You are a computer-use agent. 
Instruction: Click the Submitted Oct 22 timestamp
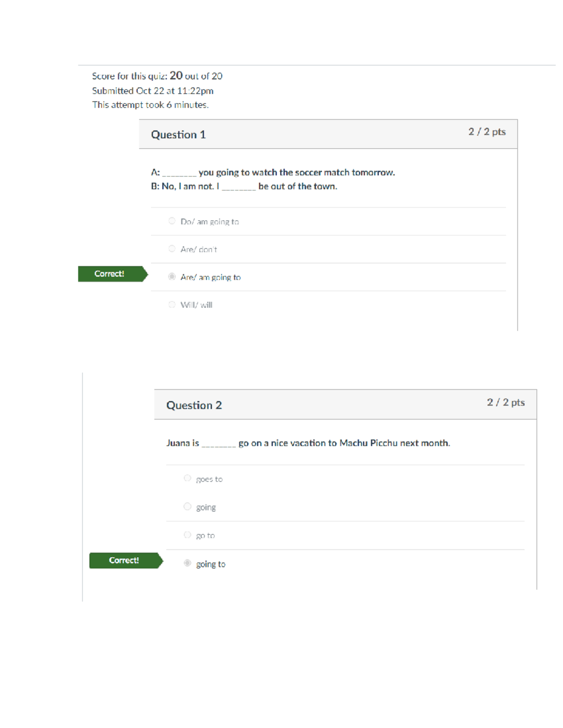pos(152,91)
